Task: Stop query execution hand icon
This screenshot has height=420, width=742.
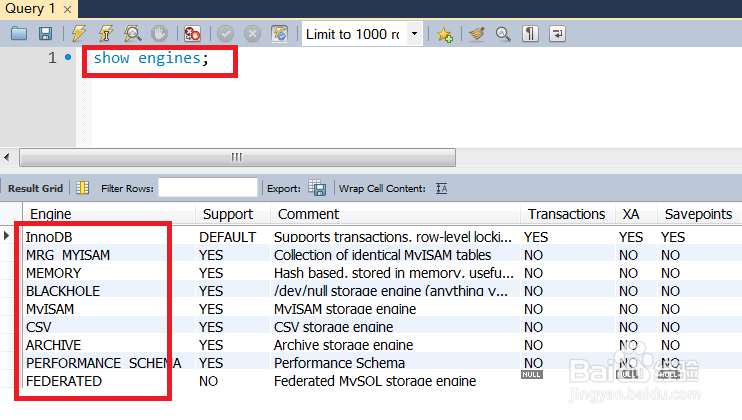Action: (x=159, y=34)
